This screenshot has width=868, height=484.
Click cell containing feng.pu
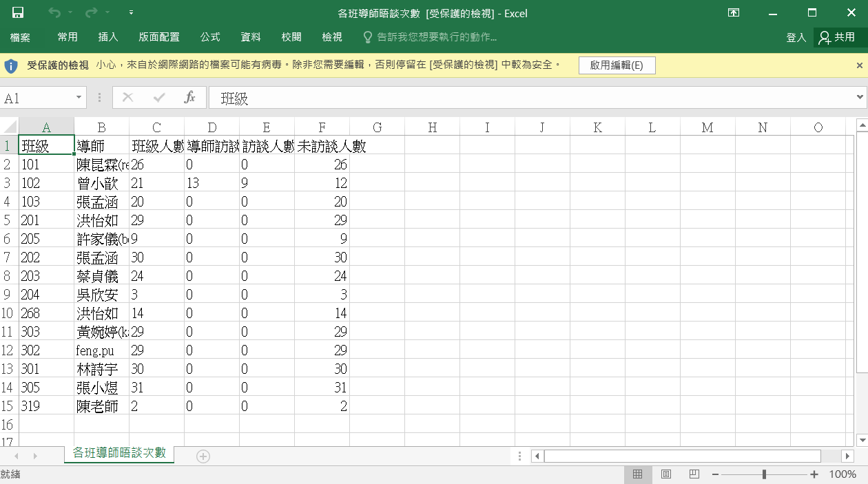pos(101,350)
